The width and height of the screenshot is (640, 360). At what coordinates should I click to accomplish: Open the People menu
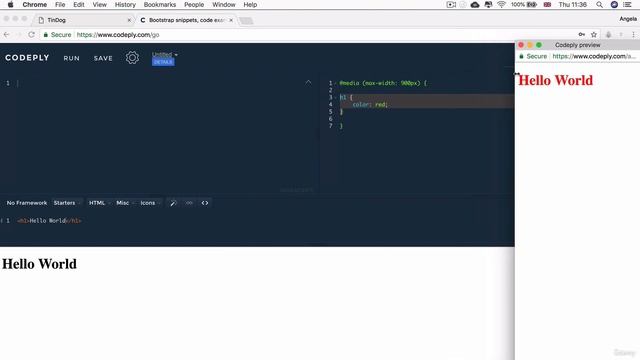(194, 5)
